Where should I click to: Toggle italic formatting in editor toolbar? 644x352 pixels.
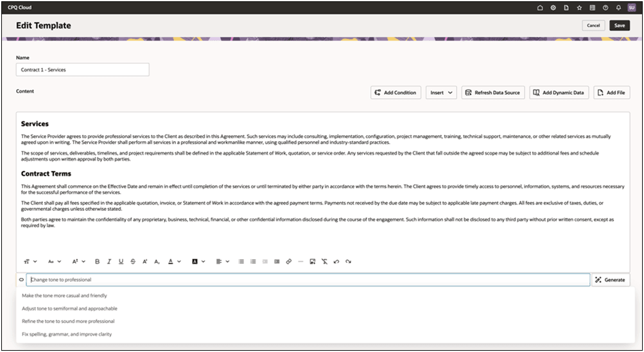point(109,262)
